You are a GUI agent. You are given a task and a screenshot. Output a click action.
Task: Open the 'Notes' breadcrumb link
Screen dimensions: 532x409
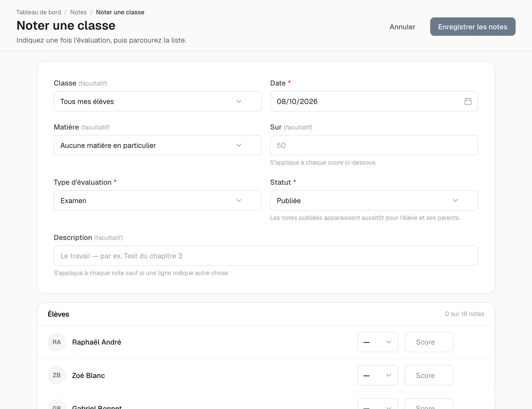pyautogui.click(x=78, y=12)
